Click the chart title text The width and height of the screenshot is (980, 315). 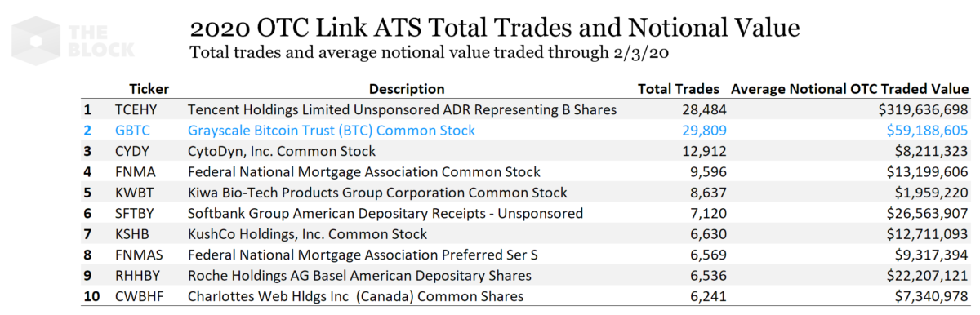[494, 30]
